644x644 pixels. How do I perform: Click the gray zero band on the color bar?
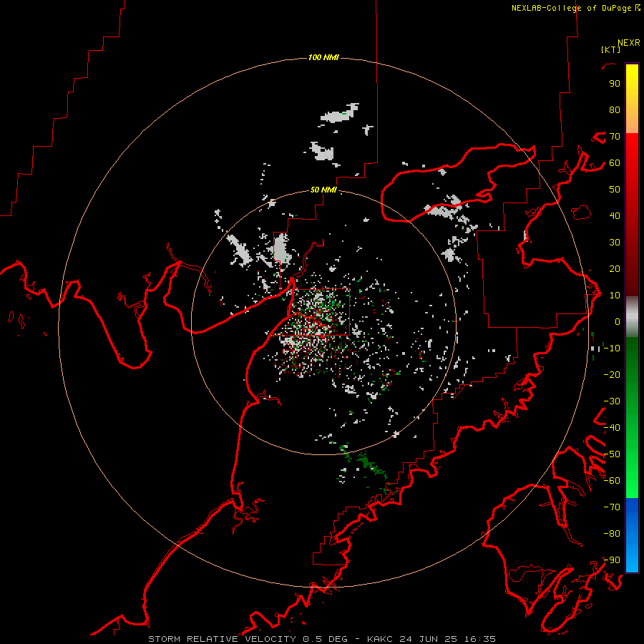pos(632,317)
